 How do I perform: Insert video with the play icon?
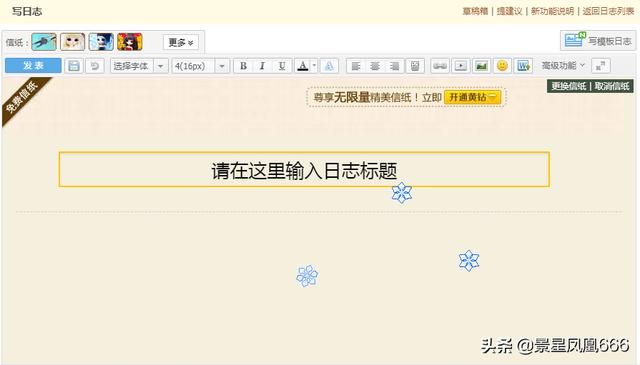click(461, 66)
